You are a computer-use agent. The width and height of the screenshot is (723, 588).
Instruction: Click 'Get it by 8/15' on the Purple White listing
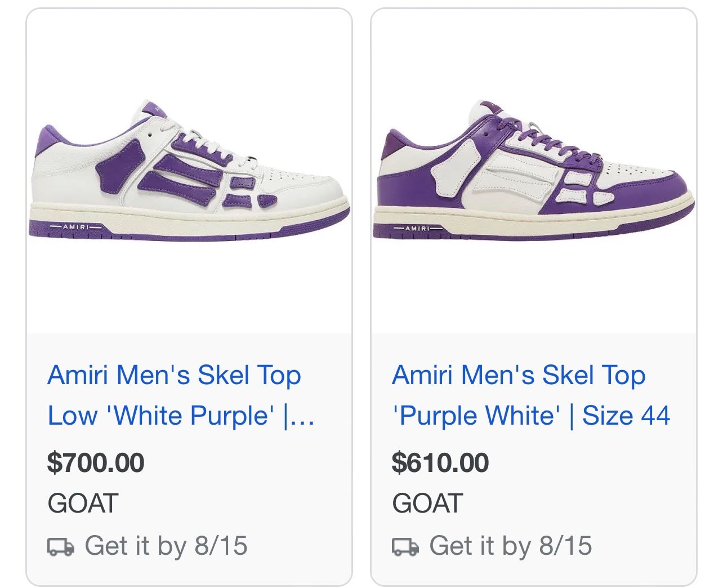click(510, 546)
